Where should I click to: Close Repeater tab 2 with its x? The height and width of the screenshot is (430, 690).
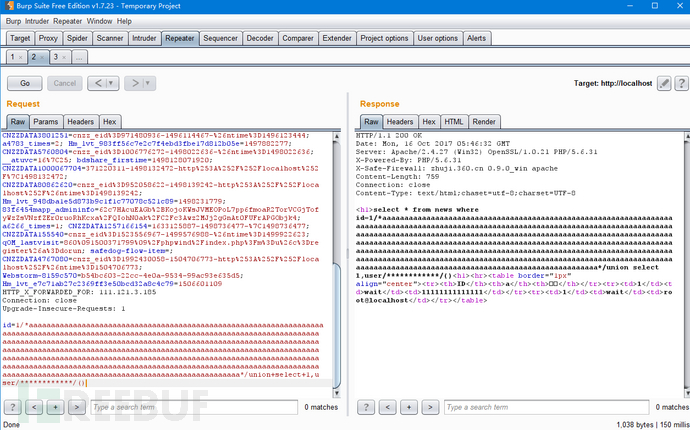point(42,57)
